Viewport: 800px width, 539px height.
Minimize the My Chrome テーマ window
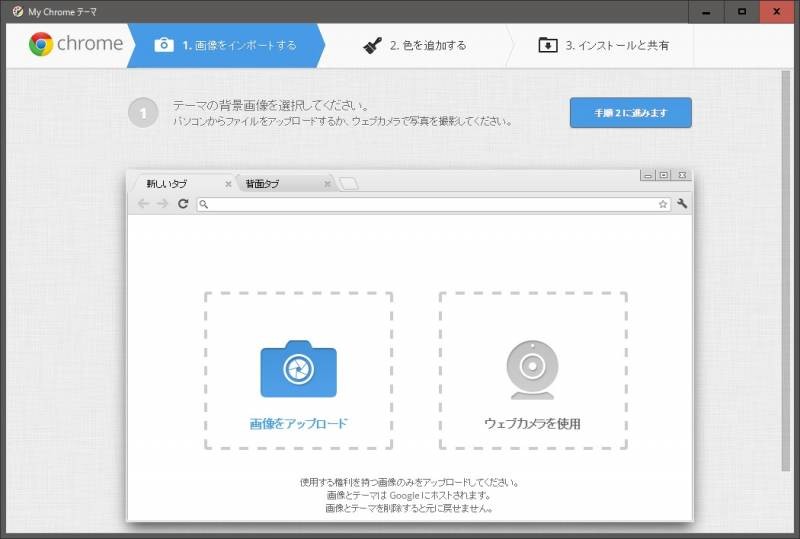coord(706,12)
